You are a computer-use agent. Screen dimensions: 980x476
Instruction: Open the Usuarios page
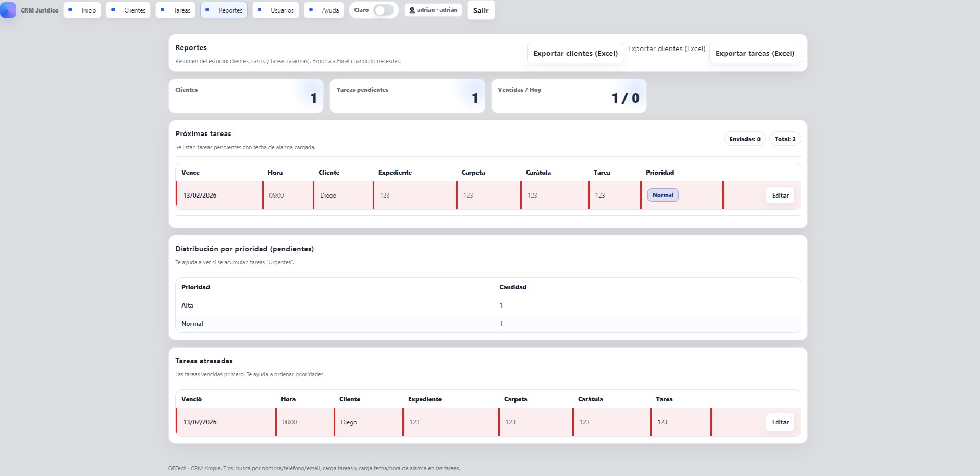(276, 10)
